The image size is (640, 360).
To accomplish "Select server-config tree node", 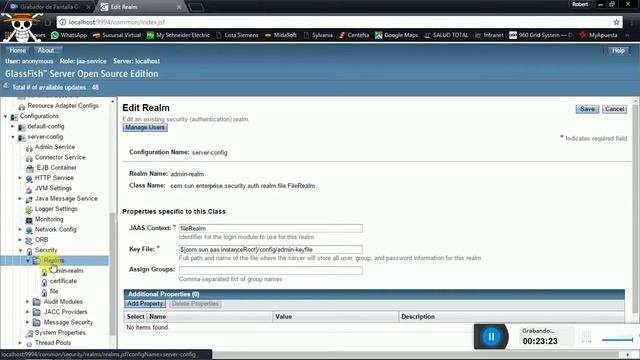I will point(45,137).
